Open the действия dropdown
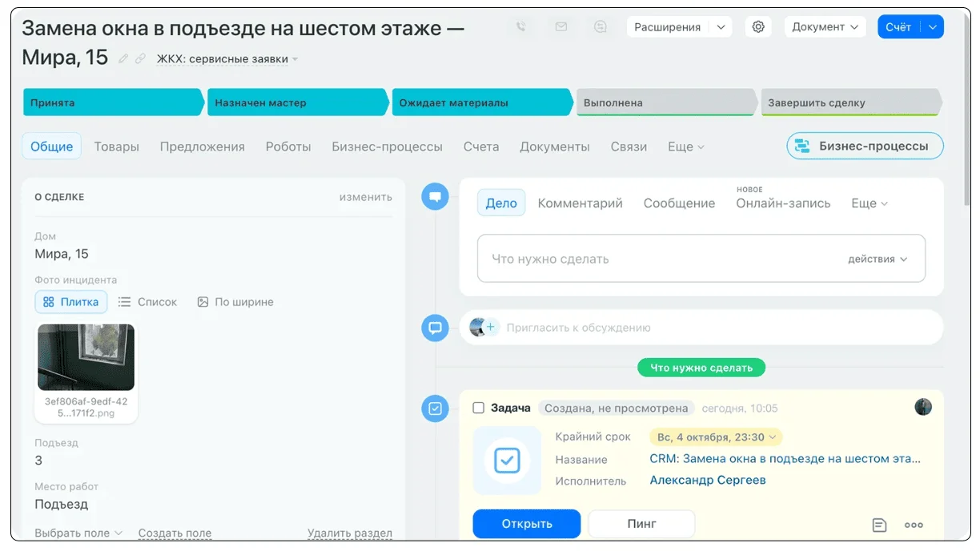This screenshot has height=551, width=980. point(878,259)
